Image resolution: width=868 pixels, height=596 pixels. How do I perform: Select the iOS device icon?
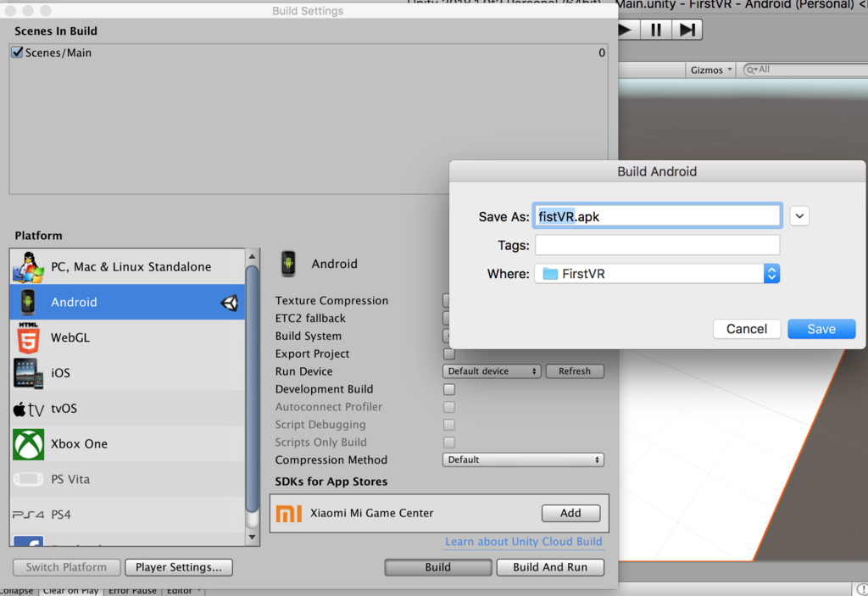(28, 373)
